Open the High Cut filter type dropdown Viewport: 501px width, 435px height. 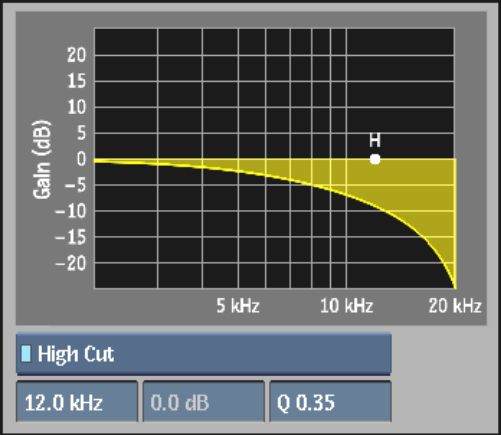pos(204,354)
